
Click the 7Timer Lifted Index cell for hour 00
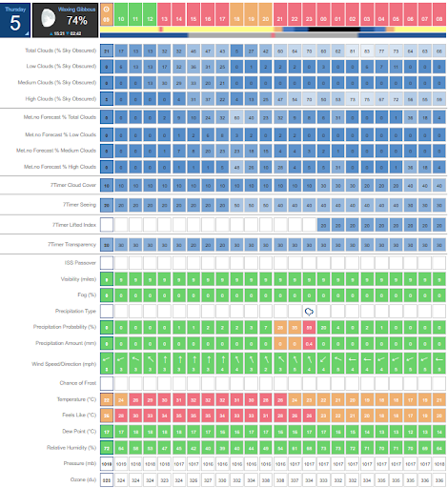(x=323, y=225)
